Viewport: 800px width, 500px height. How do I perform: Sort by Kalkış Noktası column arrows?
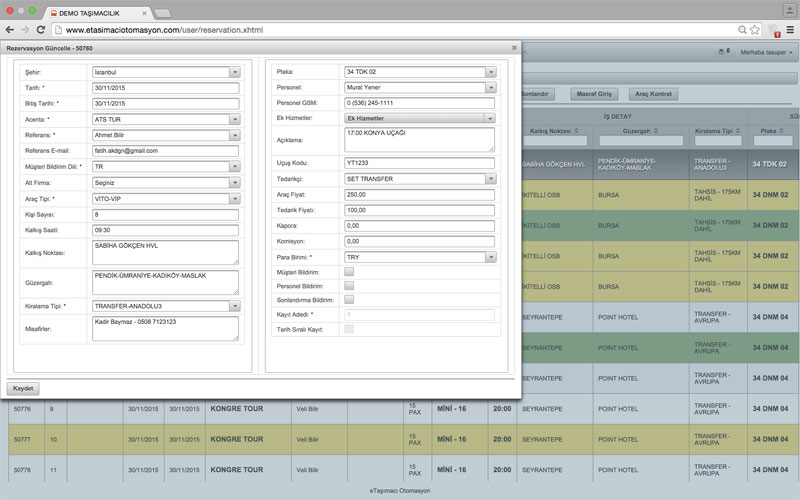[x=577, y=131]
